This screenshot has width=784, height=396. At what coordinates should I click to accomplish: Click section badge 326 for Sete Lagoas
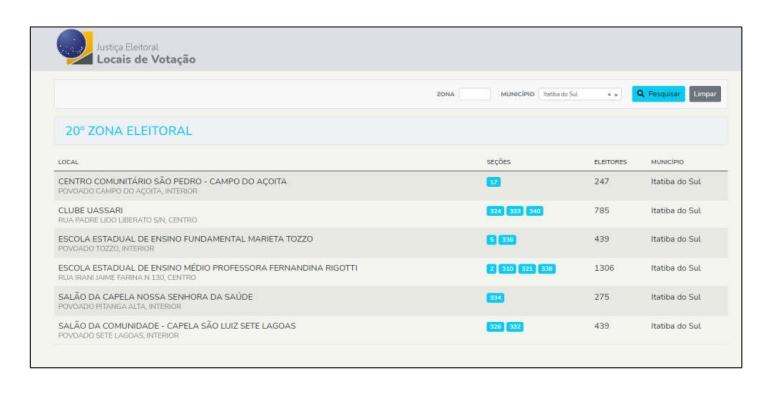coord(496,327)
